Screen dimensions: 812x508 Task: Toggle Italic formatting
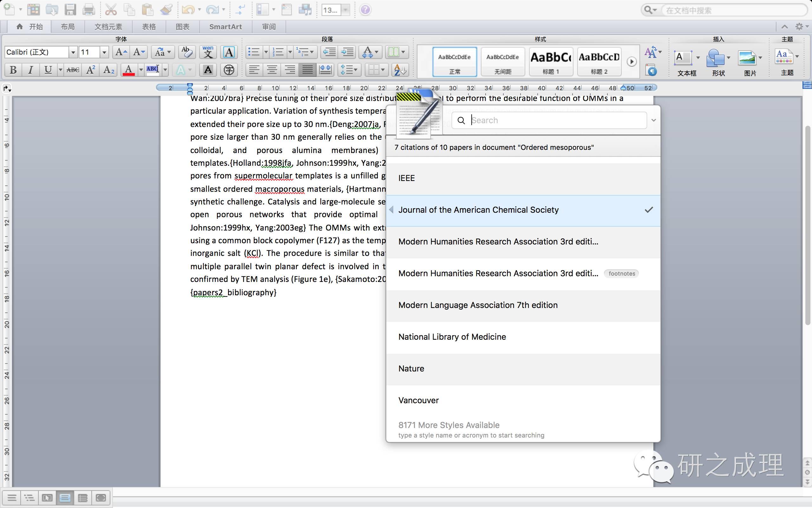(x=30, y=70)
